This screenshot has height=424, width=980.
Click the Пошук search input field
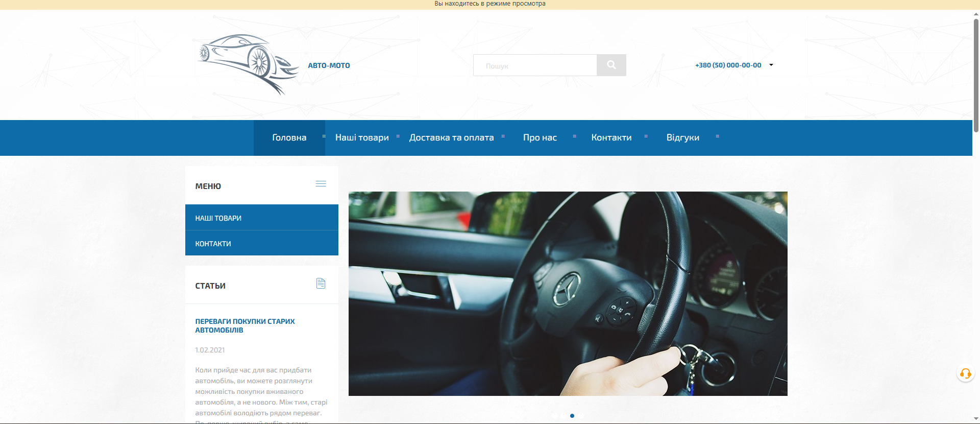click(534, 65)
